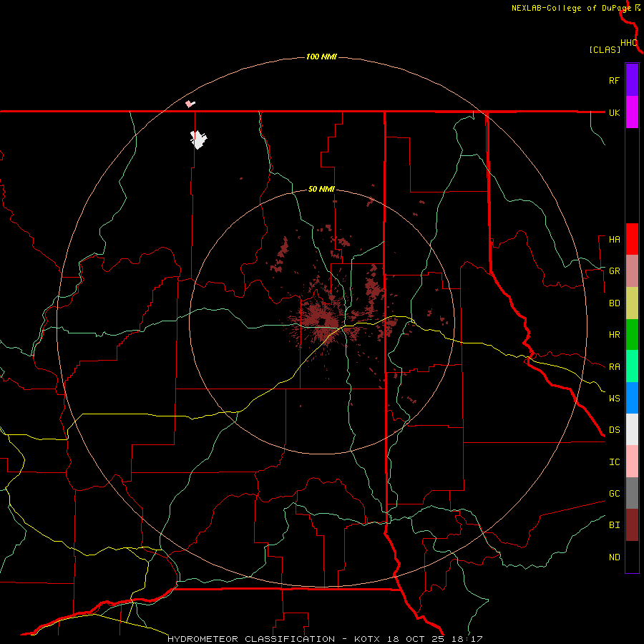Click the UK legend label

(x=614, y=113)
